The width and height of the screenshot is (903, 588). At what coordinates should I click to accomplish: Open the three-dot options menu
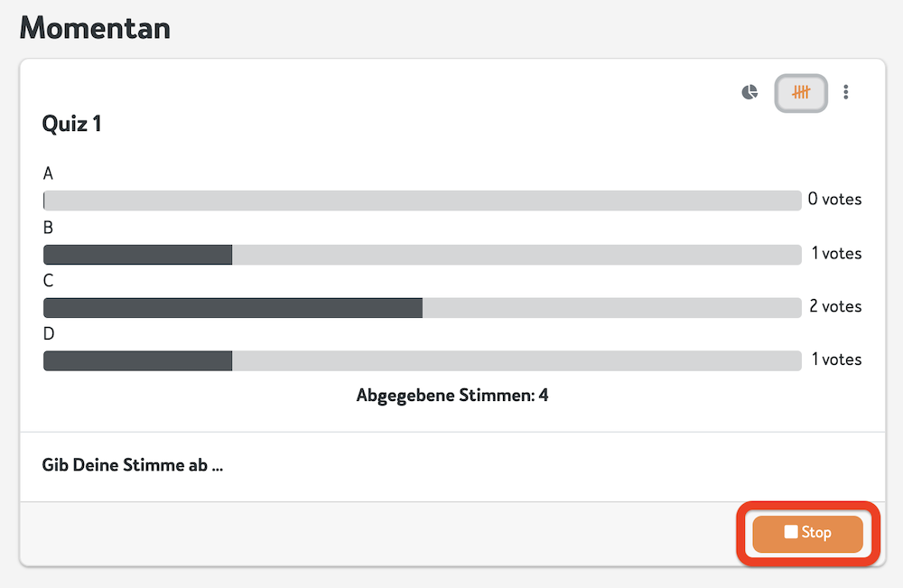pos(846,92)
